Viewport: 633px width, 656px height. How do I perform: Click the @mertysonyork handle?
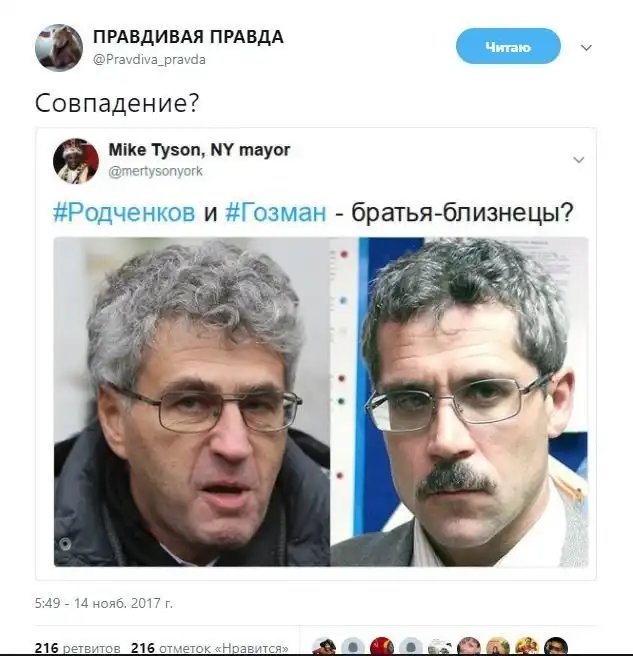click(156, 171)
